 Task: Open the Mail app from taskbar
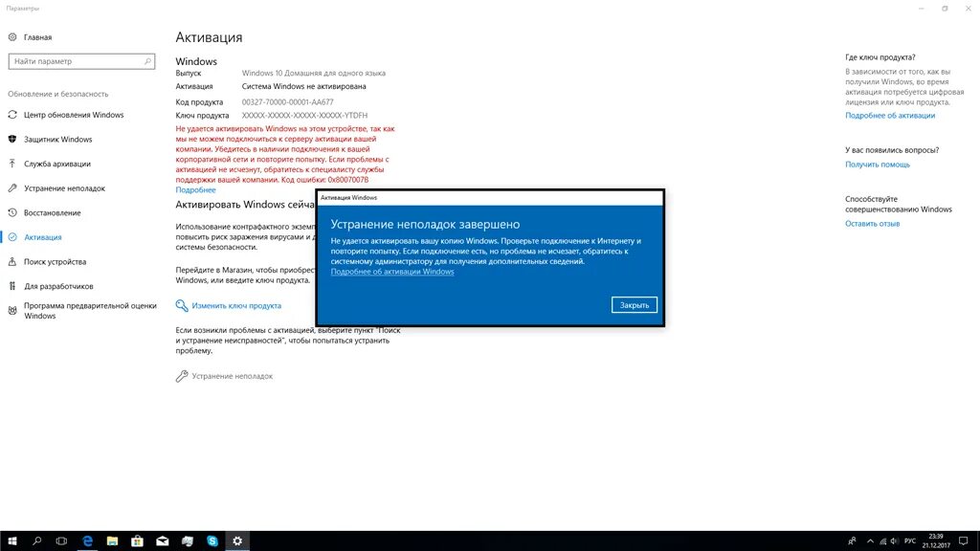[163, 541]
